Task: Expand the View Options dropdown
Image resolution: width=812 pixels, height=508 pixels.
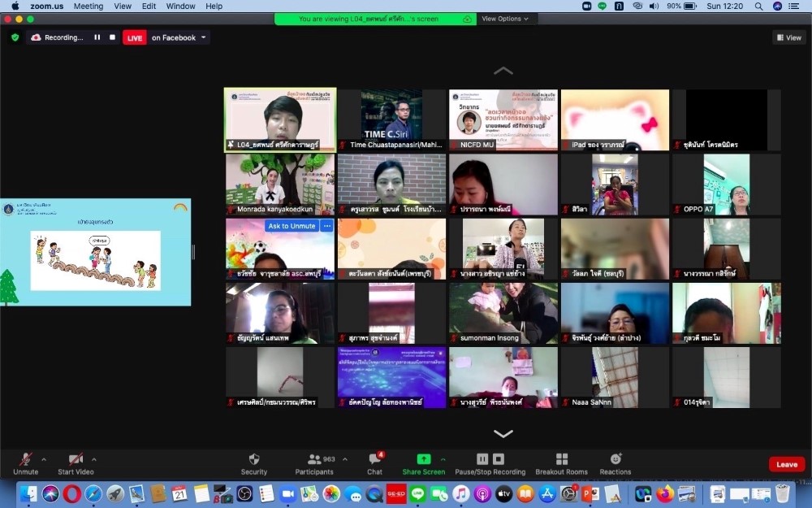Action: click(x=504, y=19)
